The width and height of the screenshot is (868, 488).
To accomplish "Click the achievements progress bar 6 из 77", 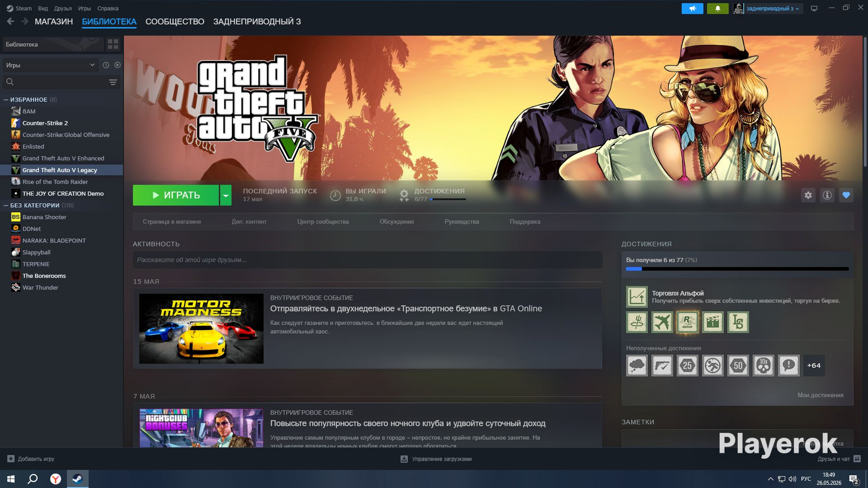I will click(x=737, y=269).
